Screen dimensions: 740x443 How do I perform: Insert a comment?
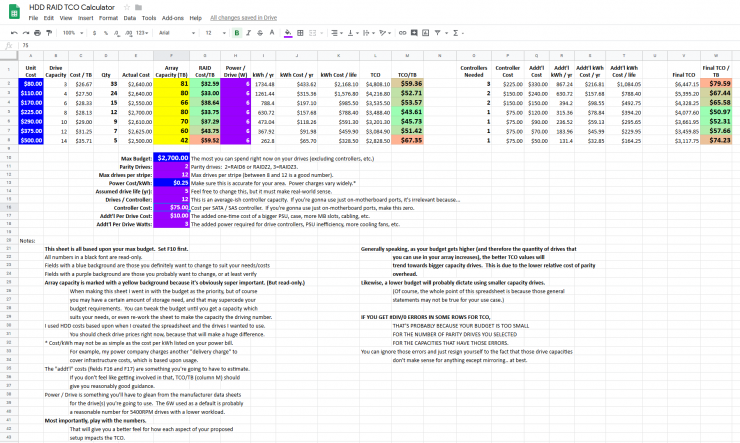(414, 33)
